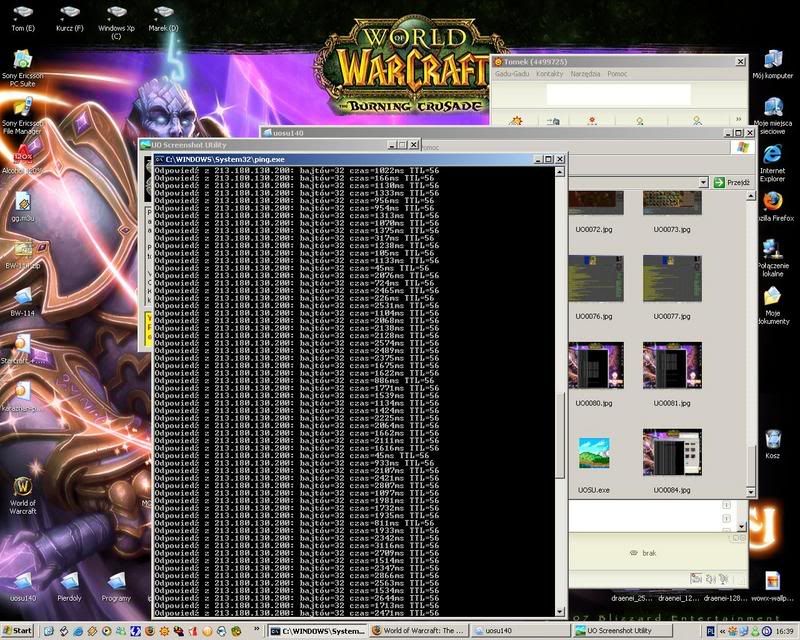Open the ping.exe window system menu icon

pos(159,160)
